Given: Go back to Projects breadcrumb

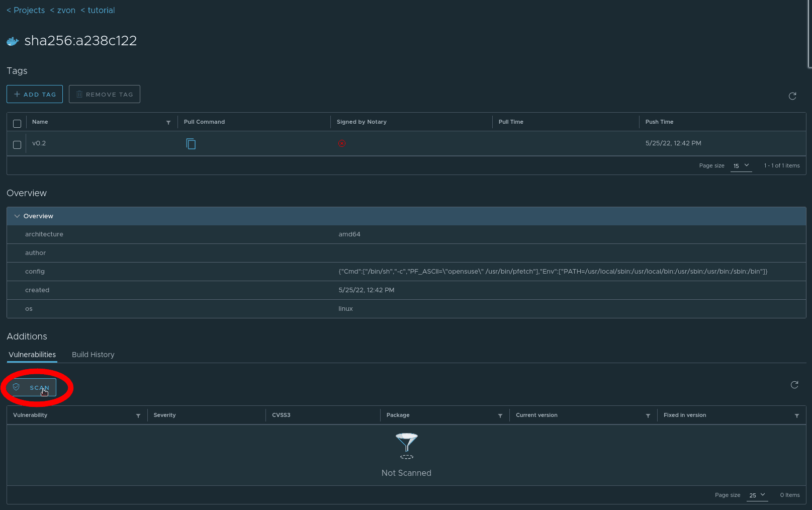Looking at the screenshot, I should (x=26, y=10).
